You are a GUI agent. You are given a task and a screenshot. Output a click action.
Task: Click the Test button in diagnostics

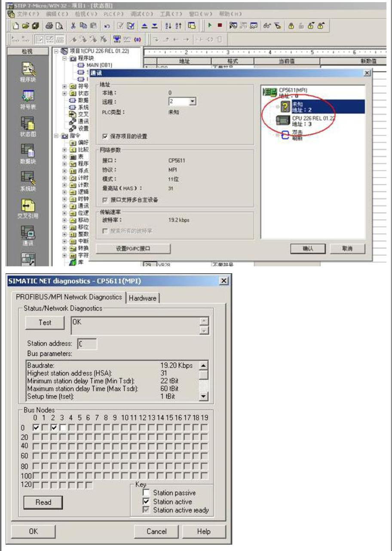(45, 322)
